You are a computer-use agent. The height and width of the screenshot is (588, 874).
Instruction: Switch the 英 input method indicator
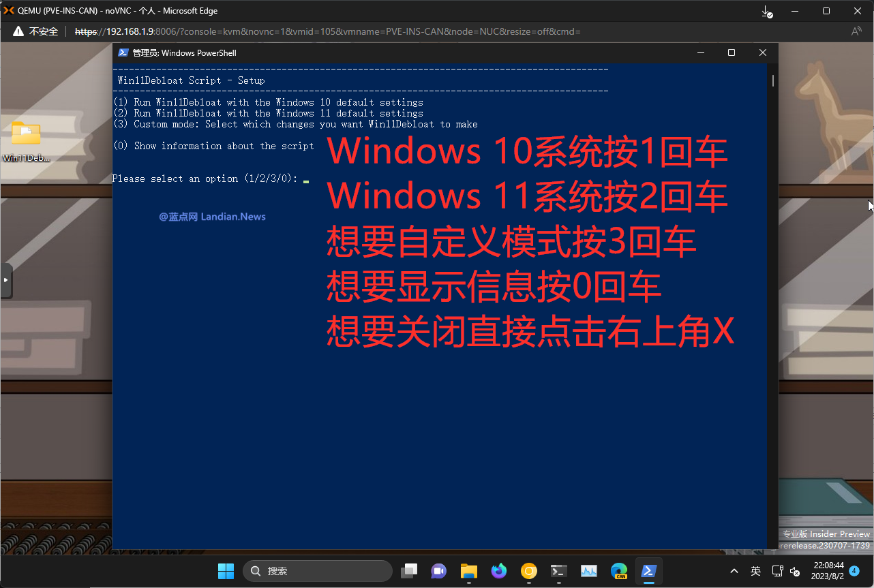755,571
